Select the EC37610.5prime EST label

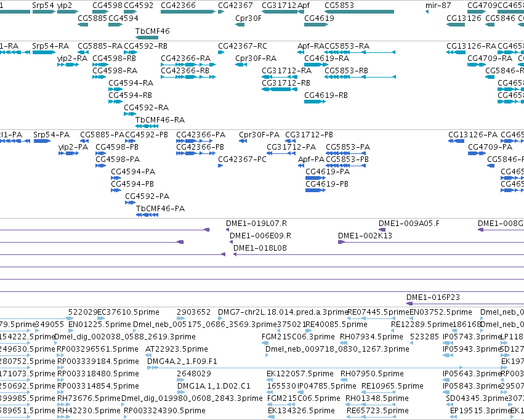[x=128, y=312]
